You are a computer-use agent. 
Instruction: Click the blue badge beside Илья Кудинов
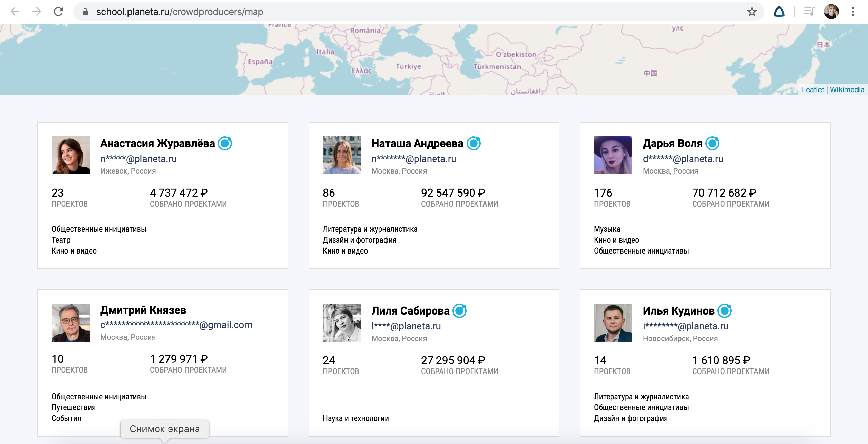click(x=725, y=311)
